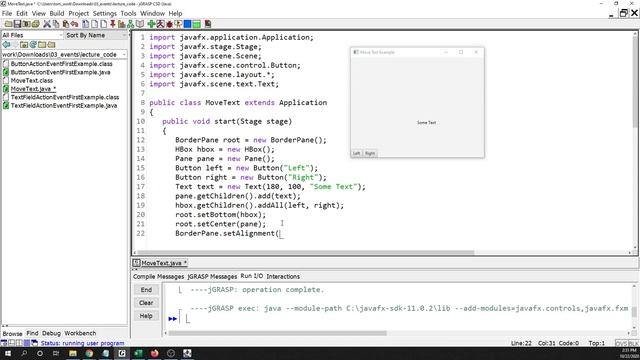Run the program with the running man icon
The height and width of the screenshot is (360, 640).
(x=160, y=24)
